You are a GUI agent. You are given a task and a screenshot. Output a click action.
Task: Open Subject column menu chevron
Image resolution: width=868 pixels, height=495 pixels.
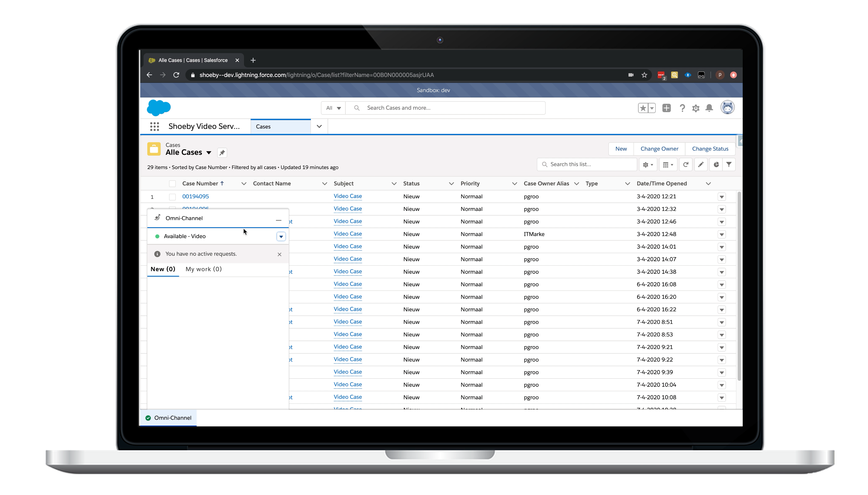[x=394, y=184]
